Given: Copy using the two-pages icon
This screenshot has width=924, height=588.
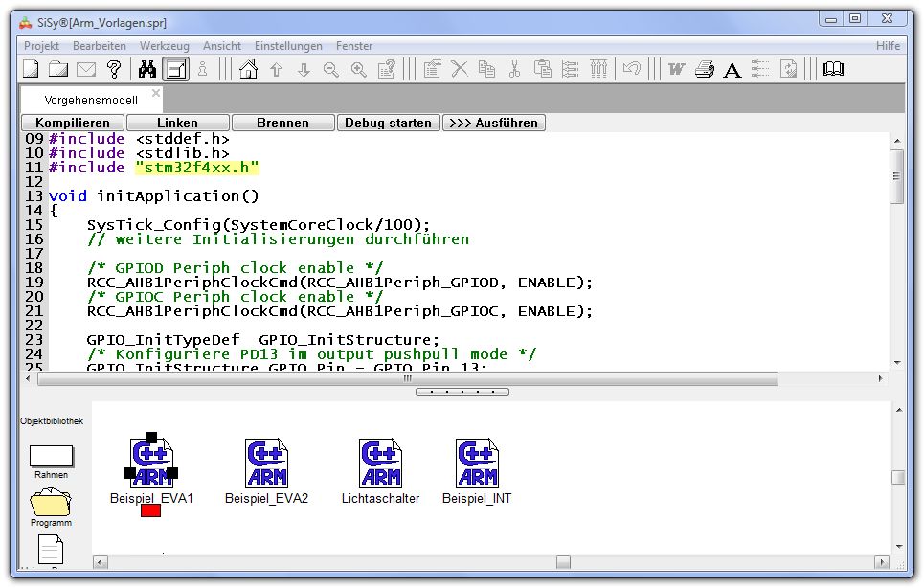Looking at the screenshot, I should click(486, 69).
